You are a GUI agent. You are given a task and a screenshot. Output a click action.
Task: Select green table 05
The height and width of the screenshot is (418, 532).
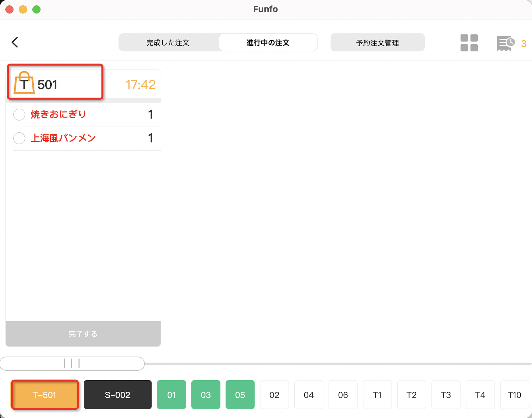[x=240, y=395]
